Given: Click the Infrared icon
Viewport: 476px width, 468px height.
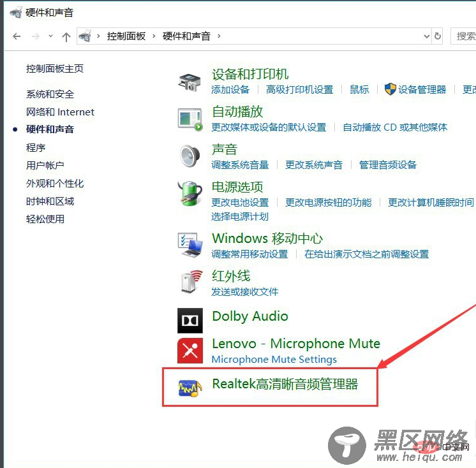Looking at the screenshot, I should point(191,282).
